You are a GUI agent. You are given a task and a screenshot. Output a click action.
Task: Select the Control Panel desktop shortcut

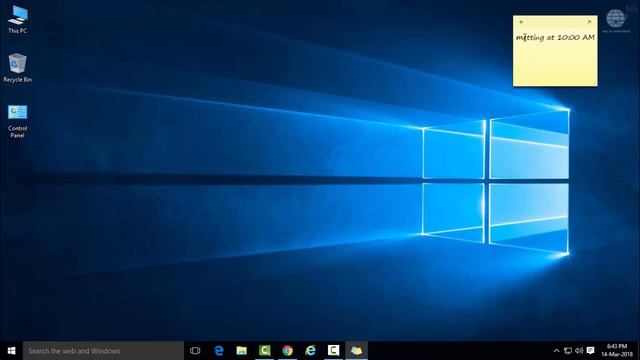click(18, 121)
